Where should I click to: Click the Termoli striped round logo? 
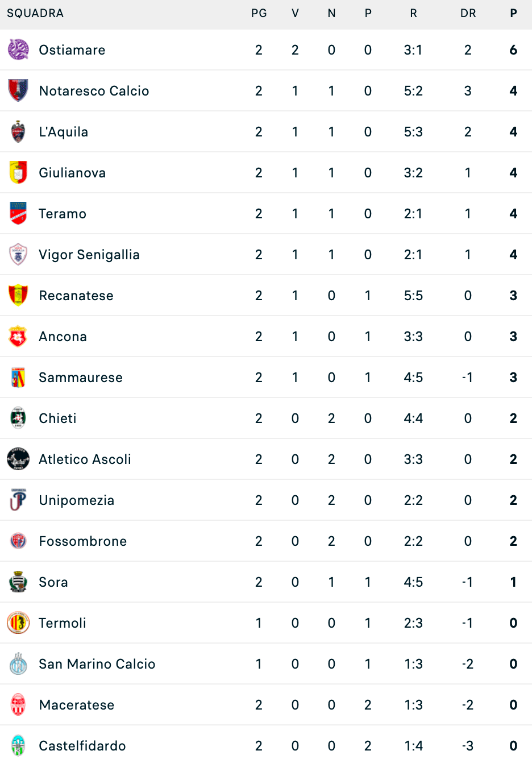18,623
